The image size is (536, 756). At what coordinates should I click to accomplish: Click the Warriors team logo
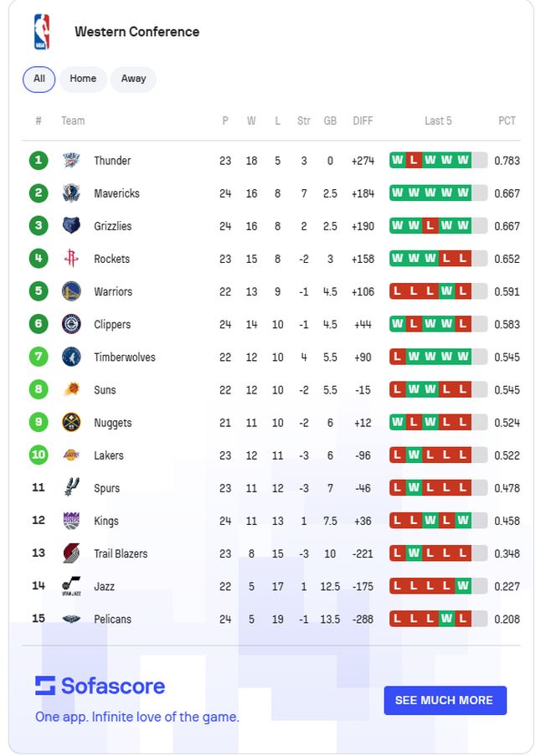pos(71,291)
